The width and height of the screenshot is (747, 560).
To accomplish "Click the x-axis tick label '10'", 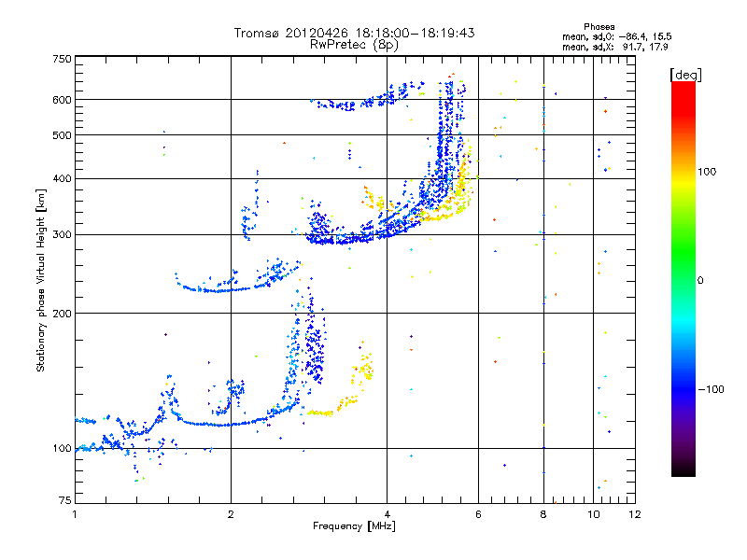I will [594, 514].
